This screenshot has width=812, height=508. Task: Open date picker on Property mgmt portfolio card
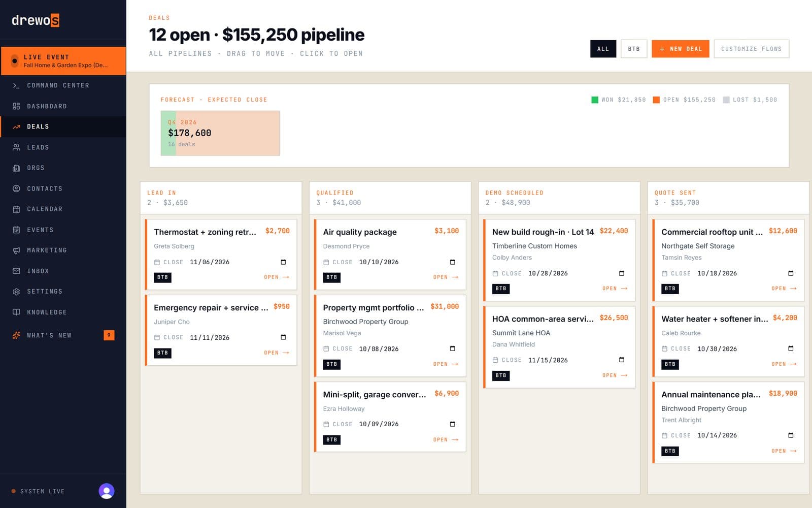[453, 348]
